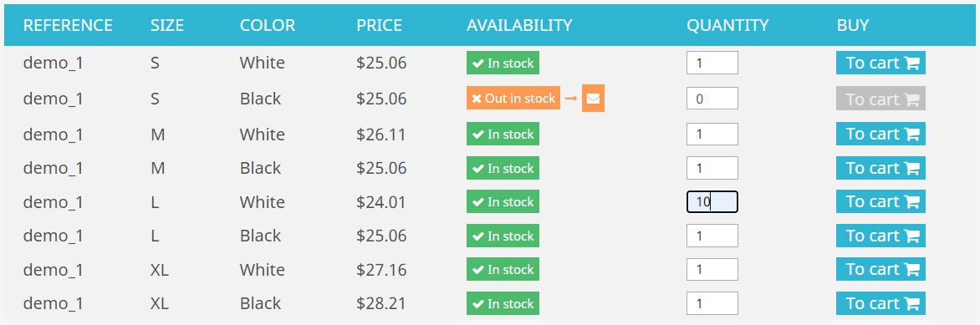The width and height of the screenshot is (980, 325).
Task: Click the grayed-out To cart for S Black
Action: coord(880,99)
